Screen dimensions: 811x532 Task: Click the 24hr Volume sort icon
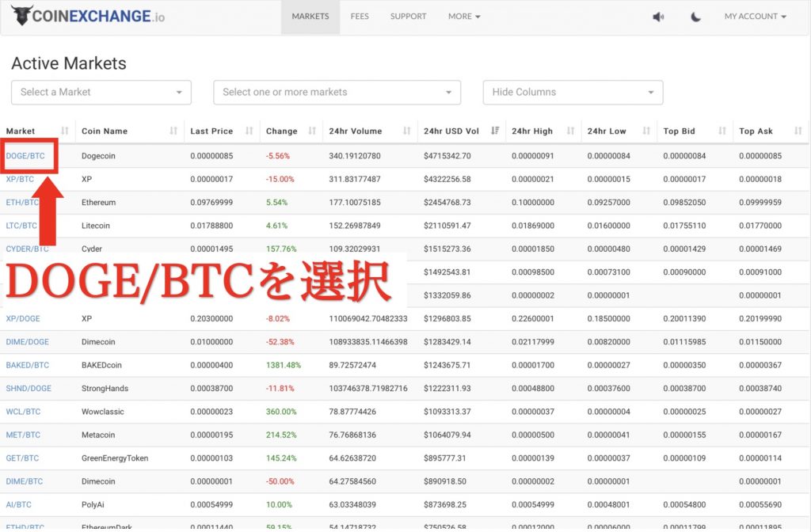pos(407,131)
